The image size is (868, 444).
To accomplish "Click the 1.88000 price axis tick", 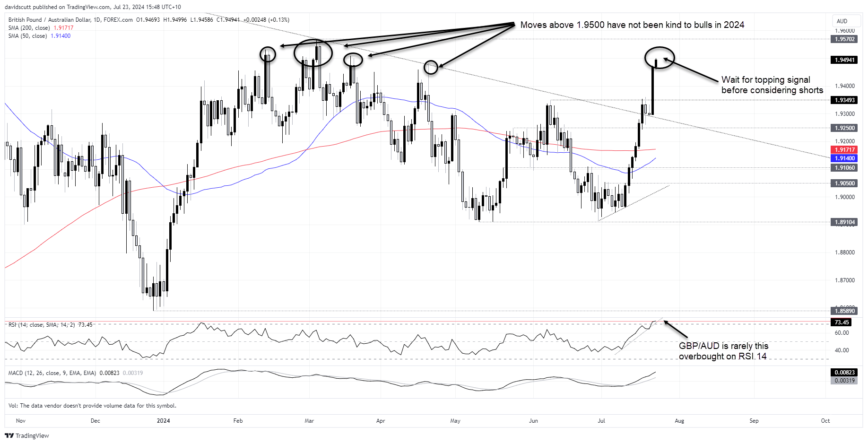I will coord(845,252).
